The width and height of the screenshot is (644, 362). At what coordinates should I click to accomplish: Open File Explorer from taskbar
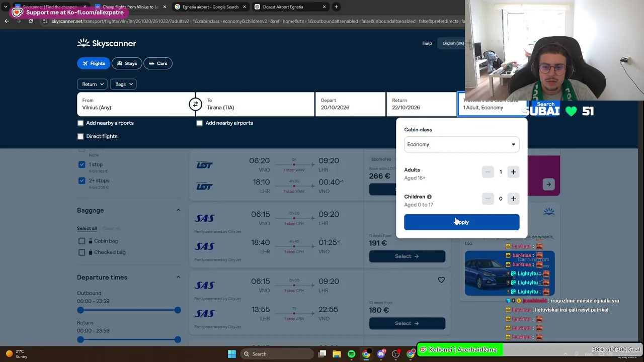click(x=337, y=354)
